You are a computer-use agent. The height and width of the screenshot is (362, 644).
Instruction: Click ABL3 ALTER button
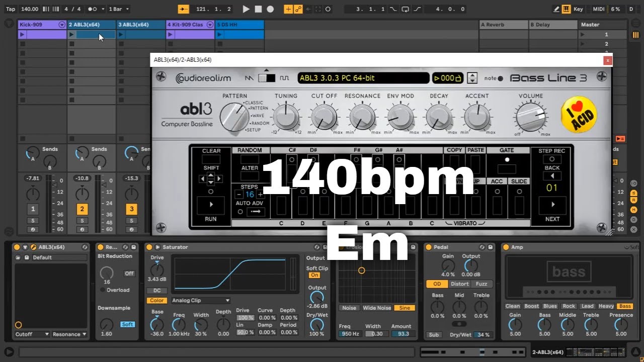pos(250,176)
